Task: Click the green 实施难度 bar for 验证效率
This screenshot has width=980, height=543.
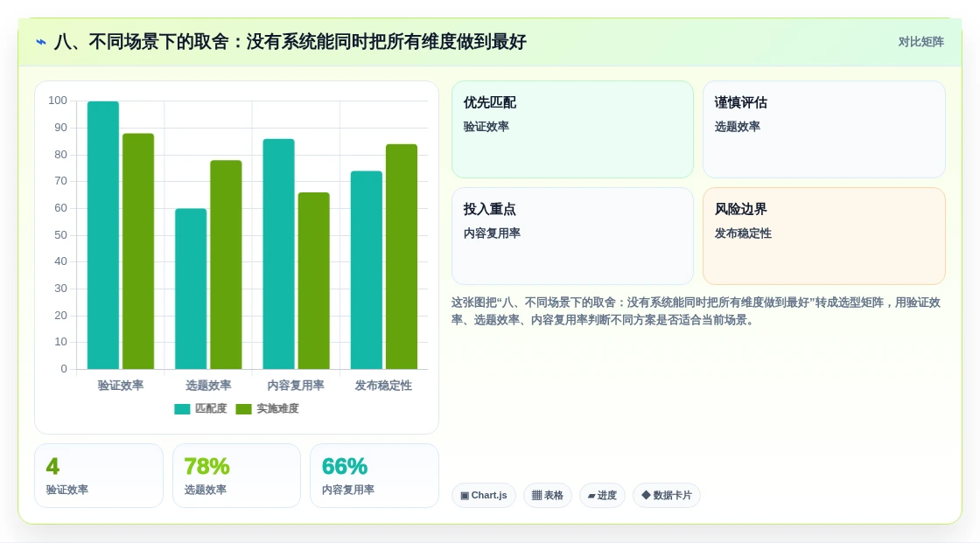Action: 138,251
